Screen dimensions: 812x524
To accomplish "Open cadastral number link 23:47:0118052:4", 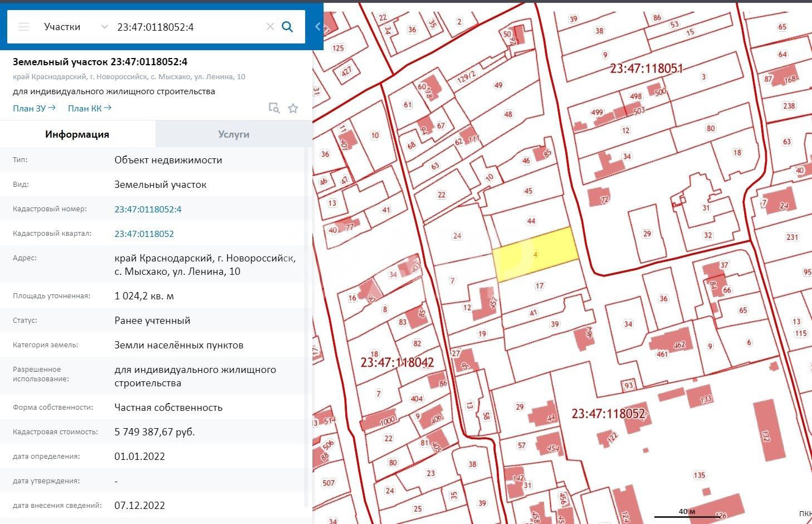I will 148,209.
